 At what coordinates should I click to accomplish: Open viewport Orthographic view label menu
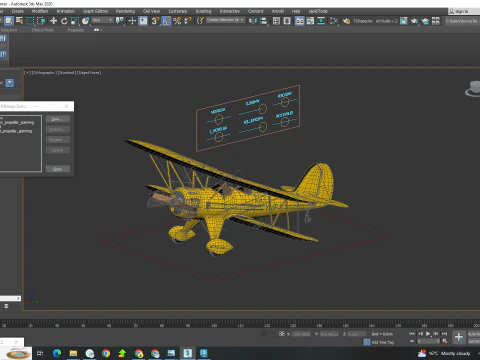coord(44,72)
